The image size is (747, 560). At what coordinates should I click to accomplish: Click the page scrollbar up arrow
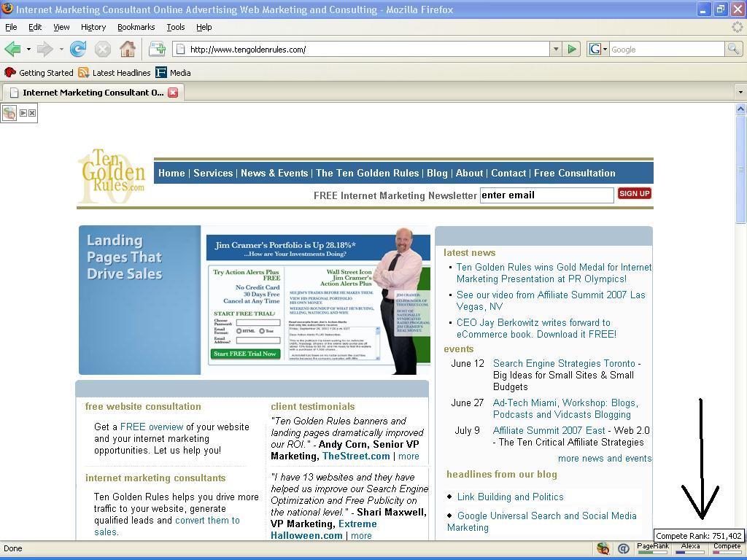(740, 109)
